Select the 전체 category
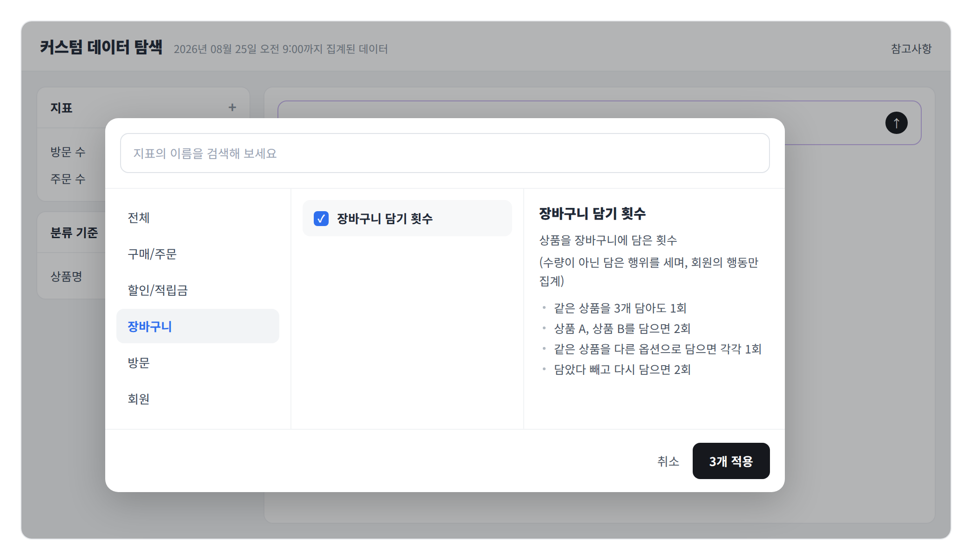The image size is (972, 560). [x=198, y=218]
